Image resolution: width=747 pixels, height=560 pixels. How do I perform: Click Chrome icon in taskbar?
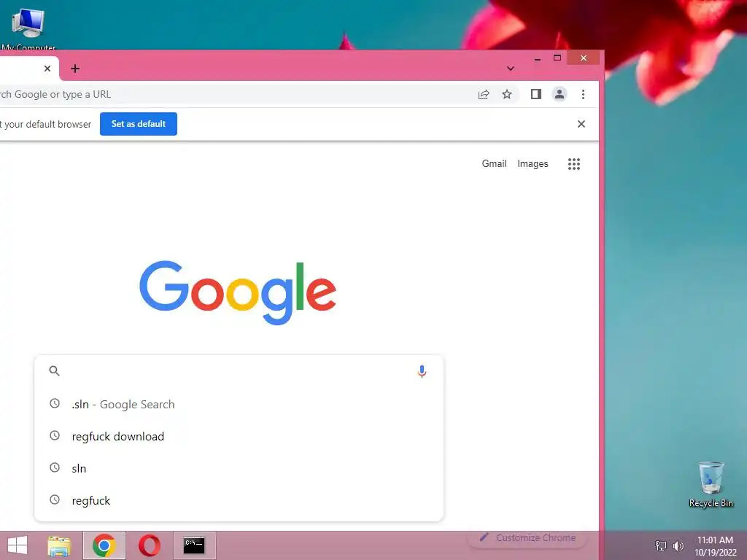(104, 545)
